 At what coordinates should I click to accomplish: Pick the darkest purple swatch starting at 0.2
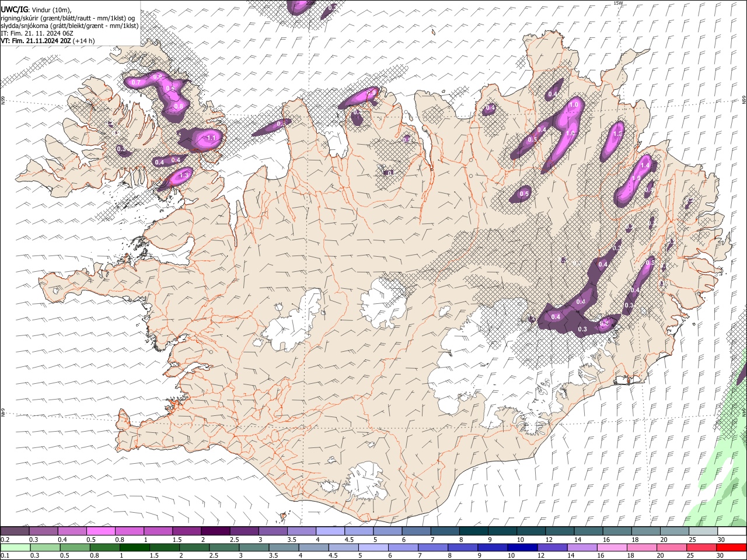(x=15, y=531)
